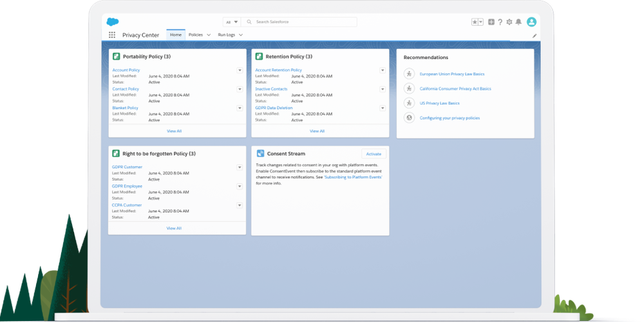Image resolution: width=644 pixels, height=323 pixels.
Task: Click the Salesforce cloud logo
Action: (x=113, y=22)
